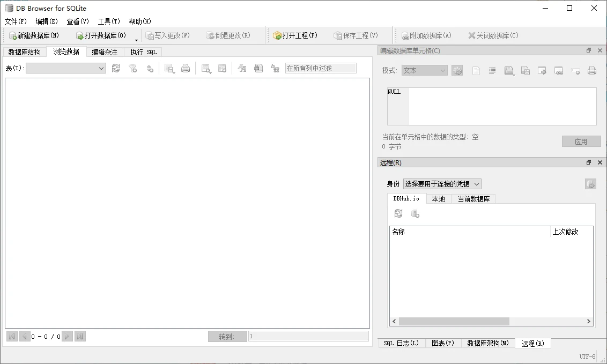The width and height of the screenshot is (607, 364).
Task: Click the set cell to blank page icon
Action: [x=476, y=70]
